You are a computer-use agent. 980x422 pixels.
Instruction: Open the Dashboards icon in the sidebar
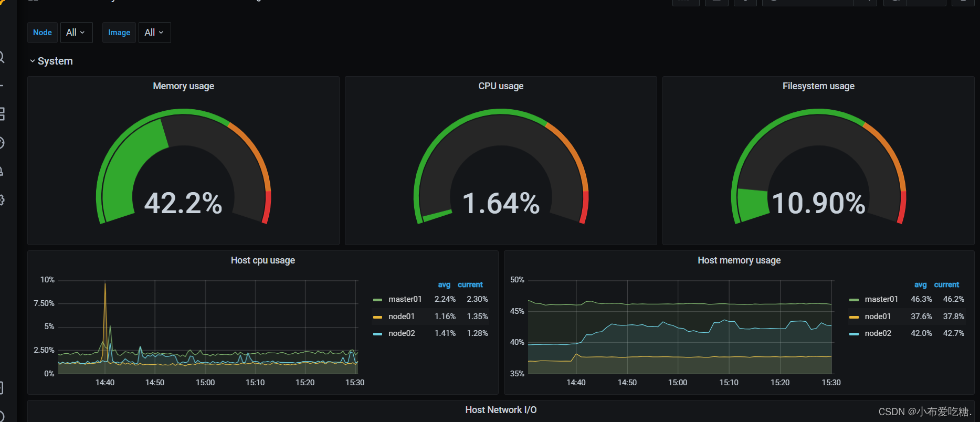click(2, 114)
